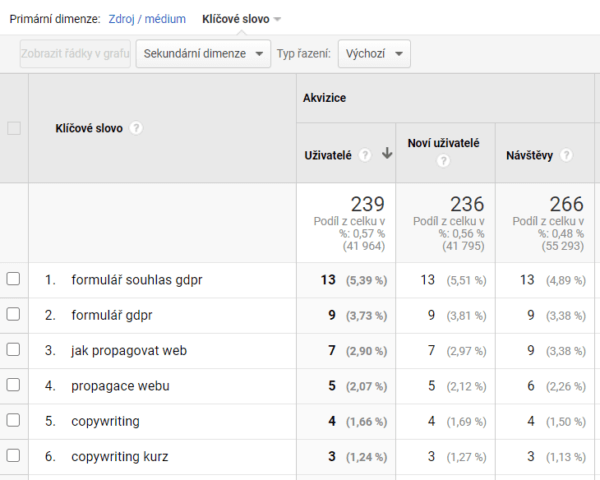Sort table by Návštěvy column
Screen dimensions: 600x480
point(531,155)
